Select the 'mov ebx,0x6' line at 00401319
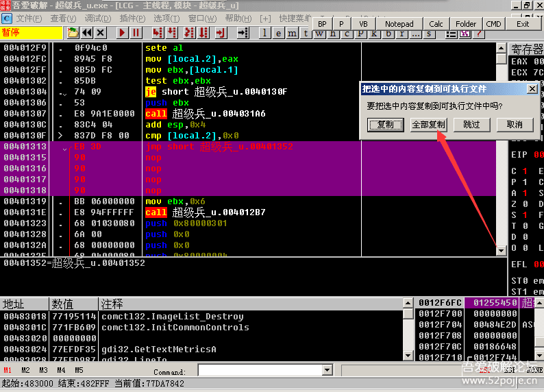Screen dimensions: 544x392 [248, 201]
